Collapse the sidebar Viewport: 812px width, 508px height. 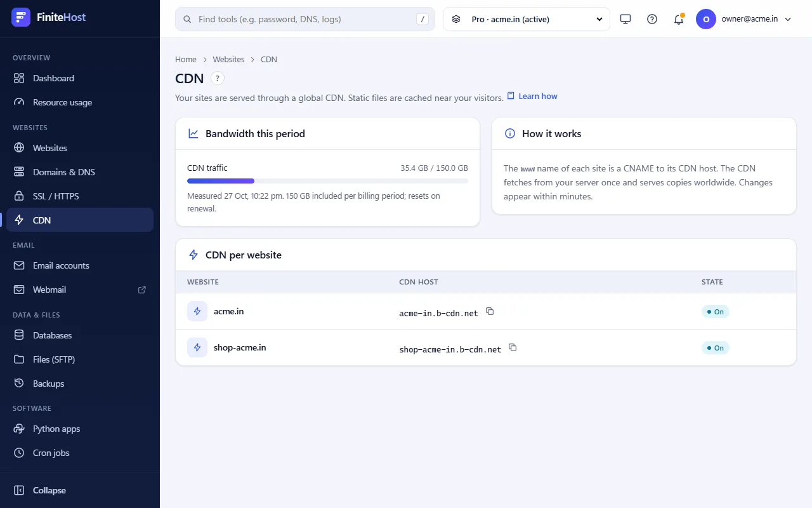[x=80, y=490]
